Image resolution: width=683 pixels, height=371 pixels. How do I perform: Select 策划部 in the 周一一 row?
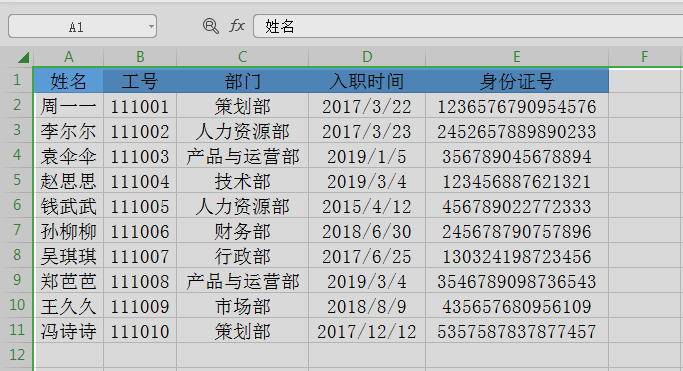point(243,106)
